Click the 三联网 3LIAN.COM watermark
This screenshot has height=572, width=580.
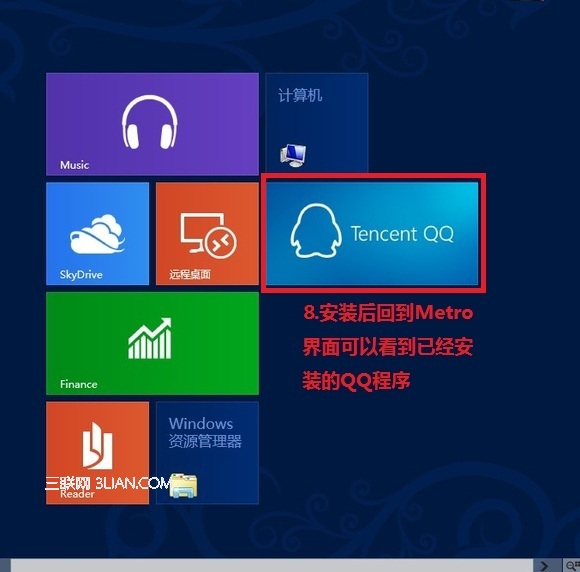[x=108, y=483]
